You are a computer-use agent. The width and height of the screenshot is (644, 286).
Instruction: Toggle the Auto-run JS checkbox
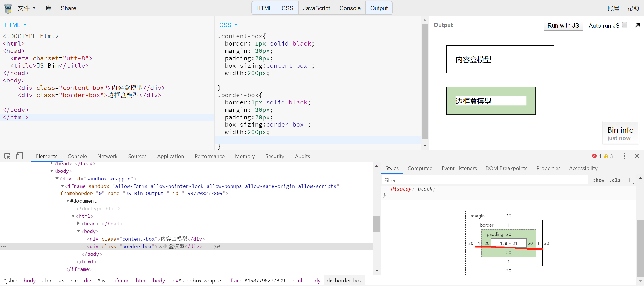point(625,25)
